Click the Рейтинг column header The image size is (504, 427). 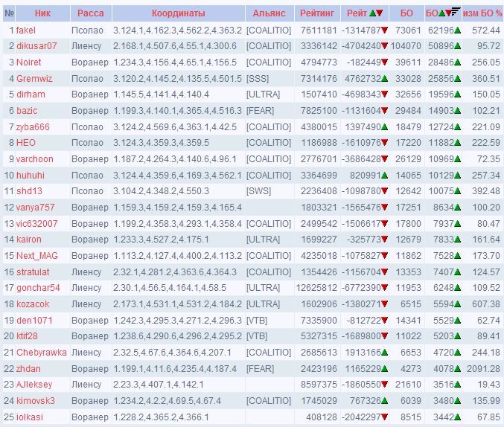coord(319,13)
